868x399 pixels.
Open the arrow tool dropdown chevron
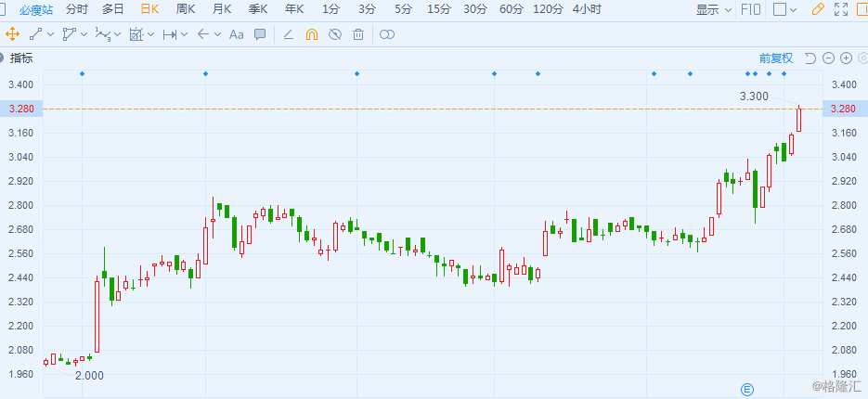(x=217, y=35)
